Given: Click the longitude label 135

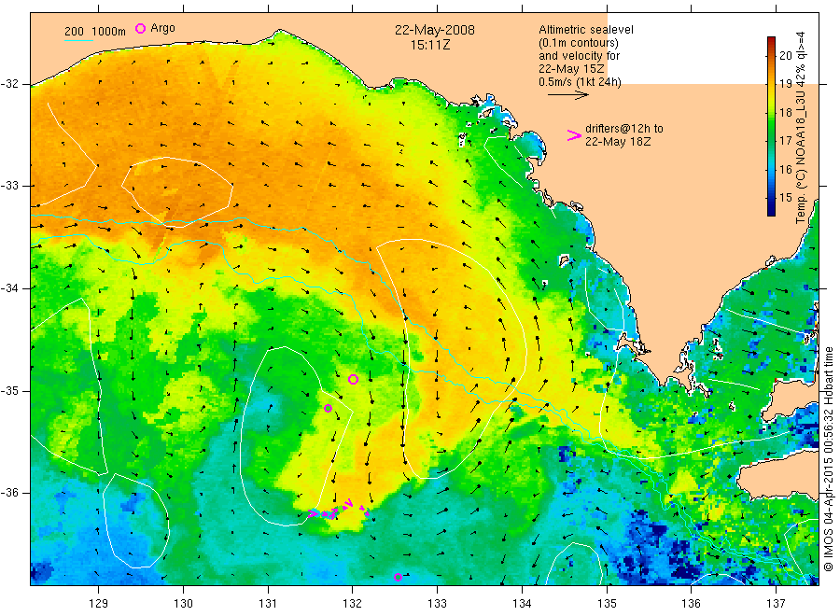Looking at the screenshot, I should point(607,604).
